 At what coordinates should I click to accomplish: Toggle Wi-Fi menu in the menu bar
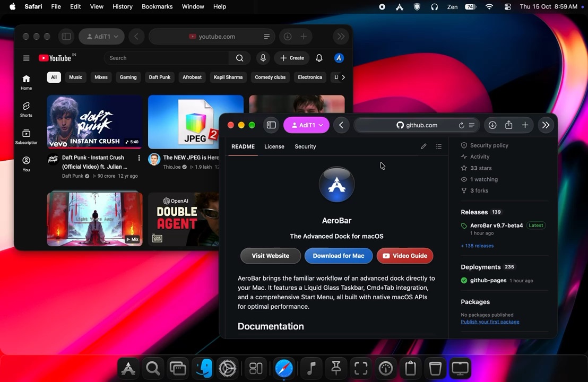coord(489,6)
